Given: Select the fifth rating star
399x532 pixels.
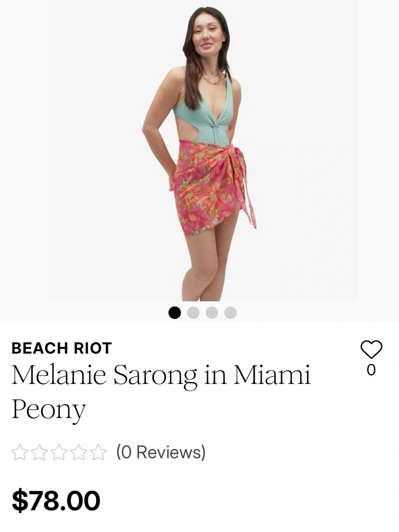Looking at the screenshot, I should 99,453.
